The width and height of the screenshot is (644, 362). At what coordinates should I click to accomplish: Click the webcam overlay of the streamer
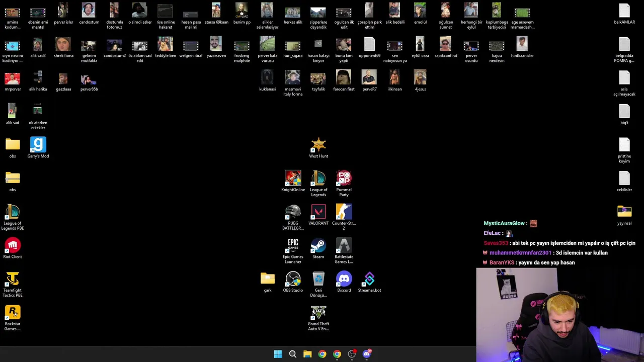[x=559, y=315]
